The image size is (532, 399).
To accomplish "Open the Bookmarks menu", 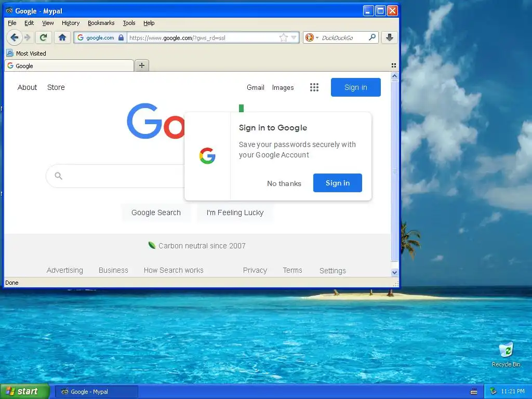I will click(x=101, y=23).
